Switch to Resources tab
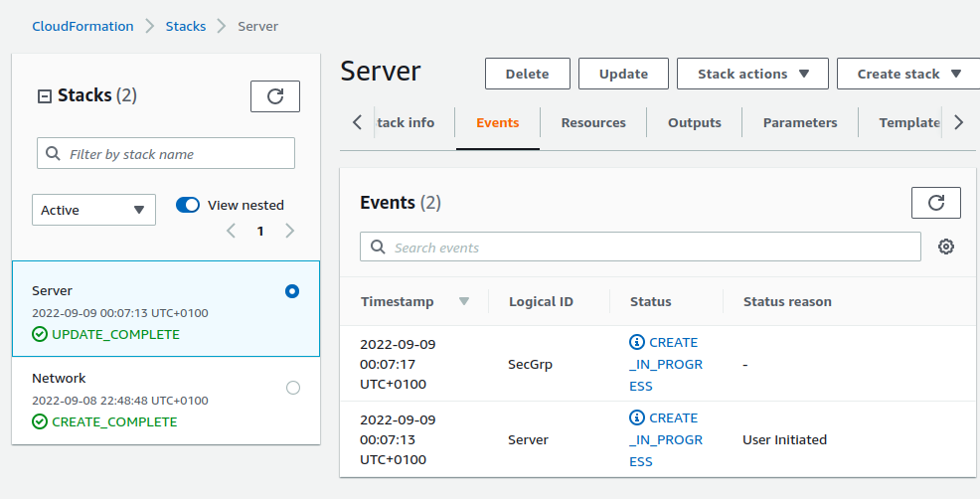 pyautogui.click(x=593, y=122)
